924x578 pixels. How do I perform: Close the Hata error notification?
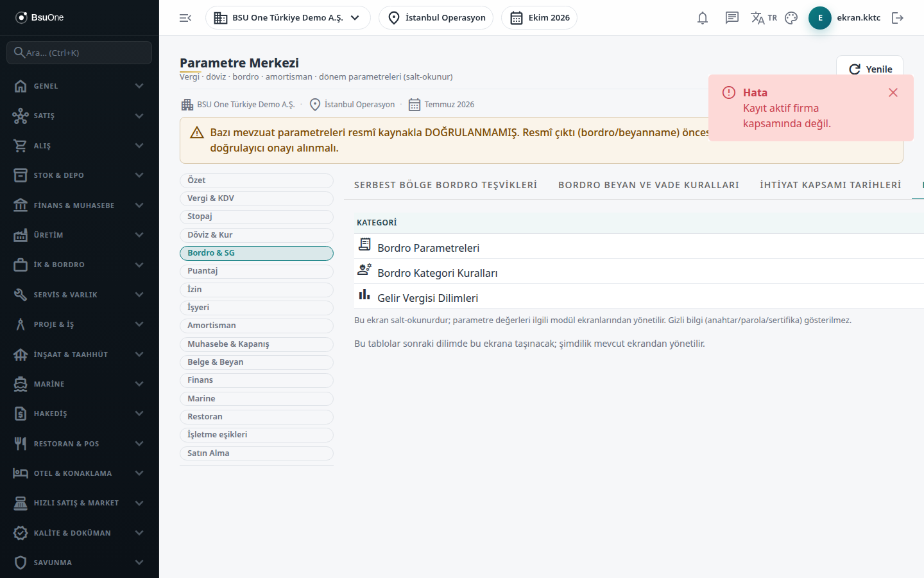pos(893,92)
